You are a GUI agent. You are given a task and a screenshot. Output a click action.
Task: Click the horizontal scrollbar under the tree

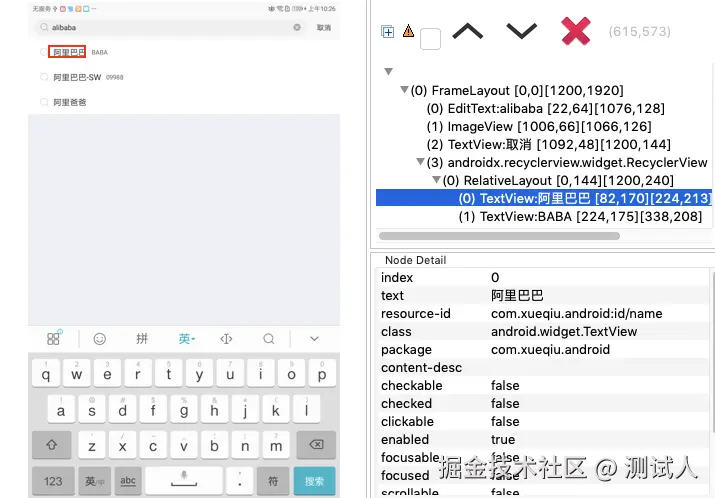pos(499,236)
